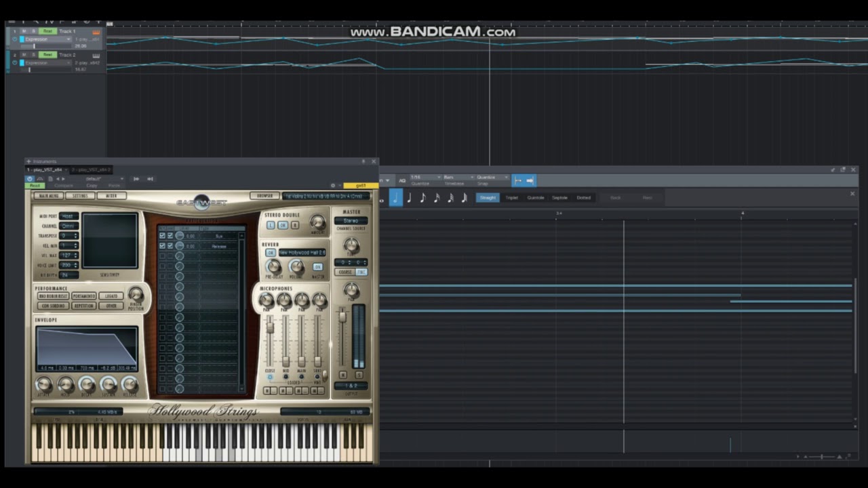Toggle Reverb Master ON button
Image resolution: width=868 pixels, height=488 pixels.
[317, 267]
